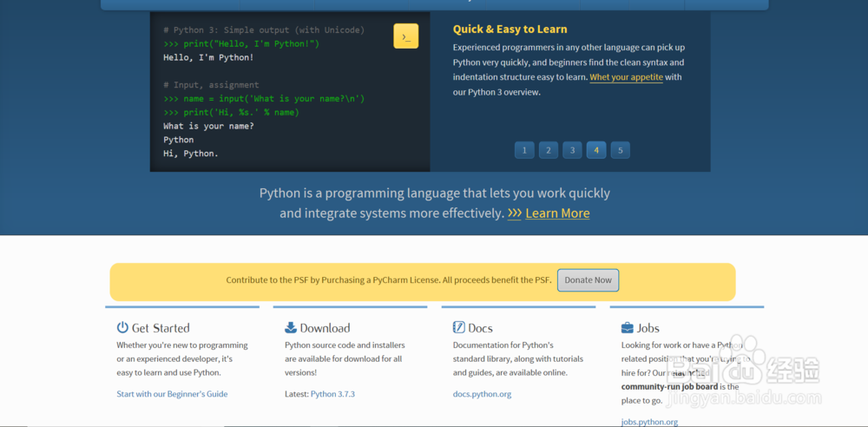Click the download arrow icon beside Download

(291, 327)
